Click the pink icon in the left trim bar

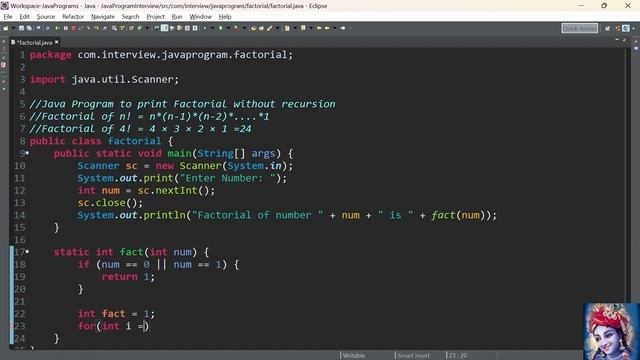(4, 65)
